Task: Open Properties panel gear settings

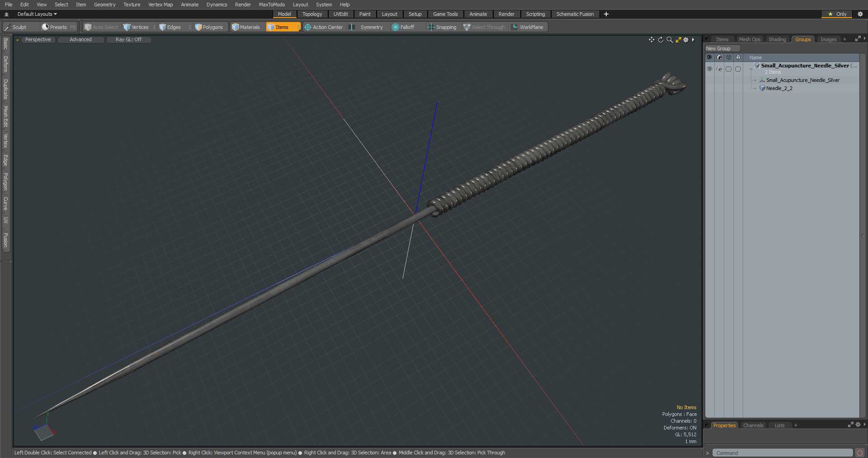Action: (x=858, y=425)
